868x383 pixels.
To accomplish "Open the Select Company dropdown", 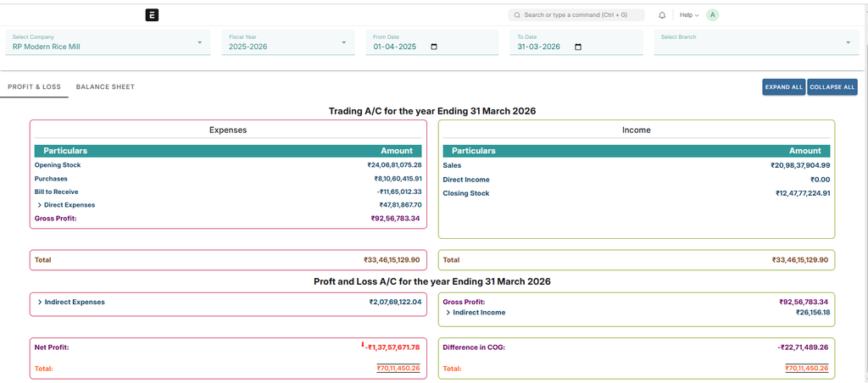I will (200, 42).
